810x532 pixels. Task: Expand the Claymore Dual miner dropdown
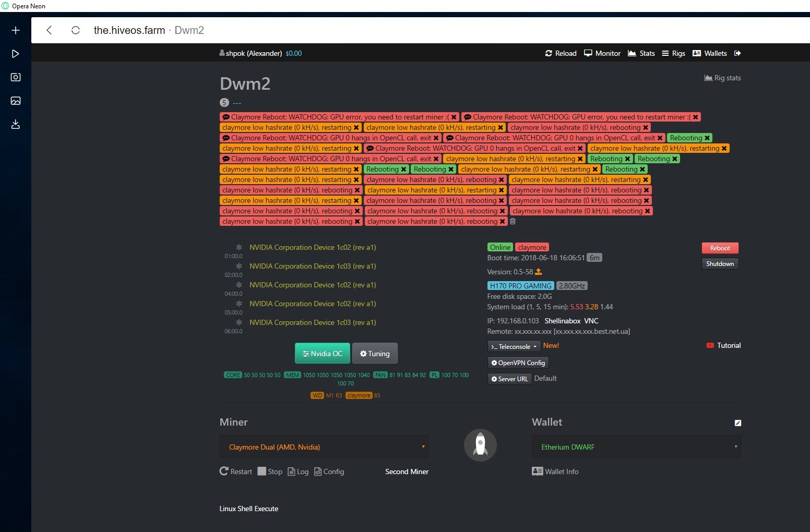[x=324, y=447]
